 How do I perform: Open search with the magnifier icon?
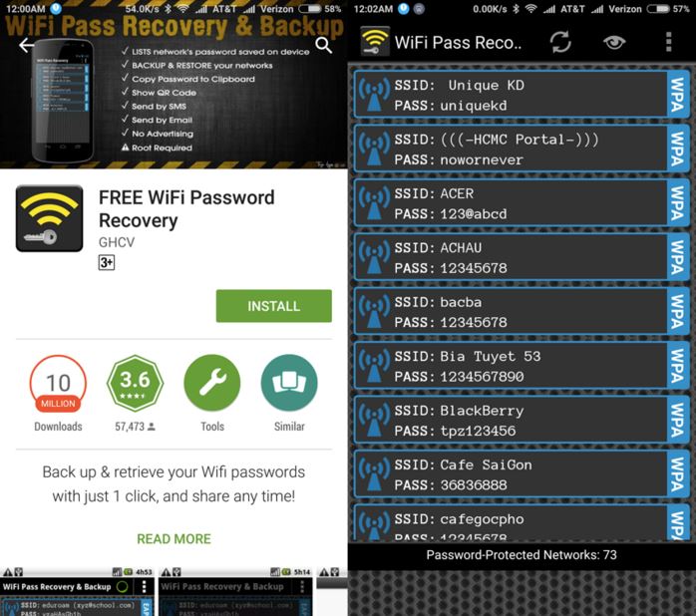[324, 45]
